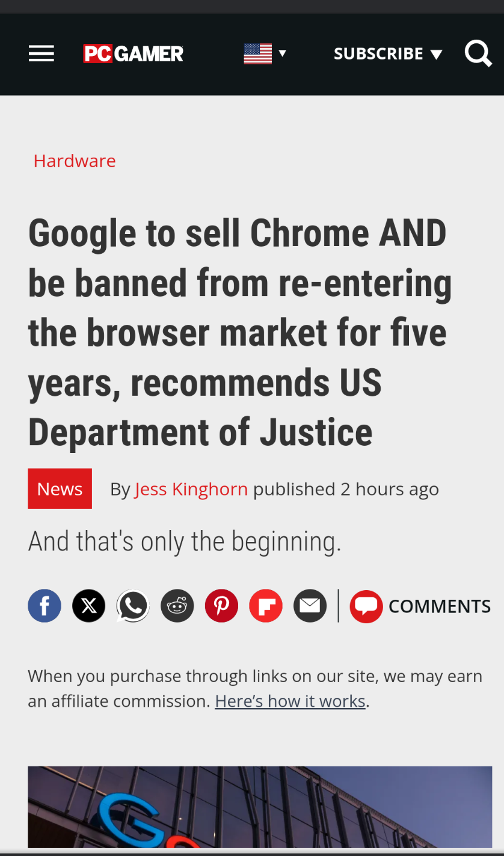The width and height of the screenshot is (504, 856).
Task: Expand the US flag region dropdown
Action: click(265, 54)
